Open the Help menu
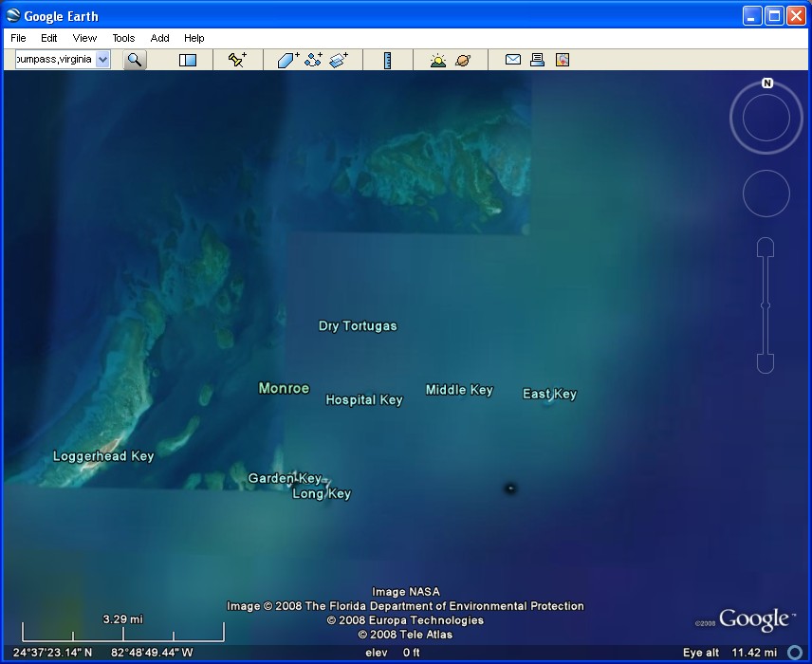 coord(194,38)
